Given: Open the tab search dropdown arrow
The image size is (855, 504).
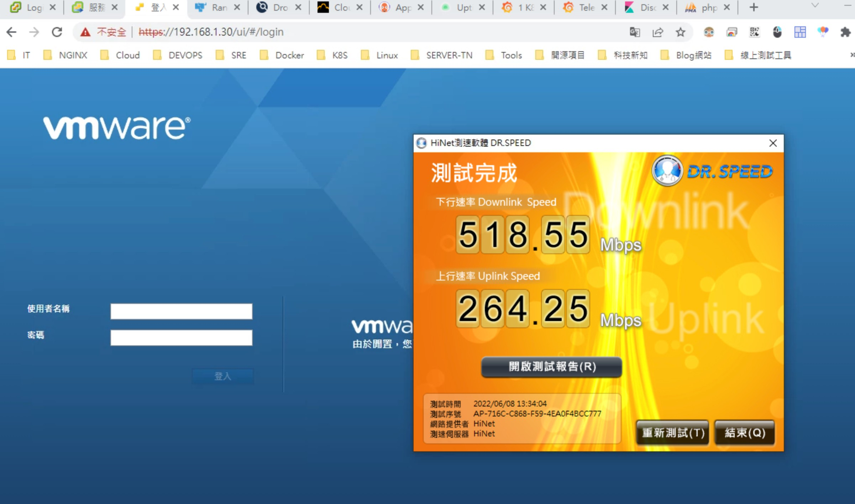Looking at the screenshot, I should point(815,5).
